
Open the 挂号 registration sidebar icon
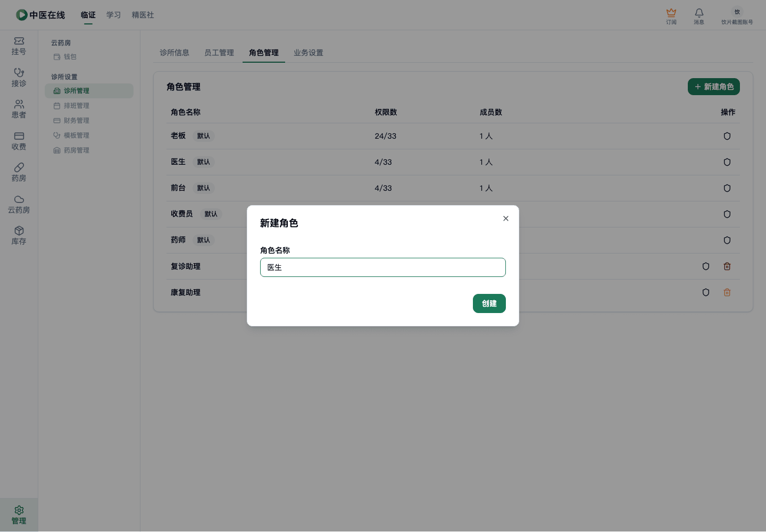(x=19, y=46)
